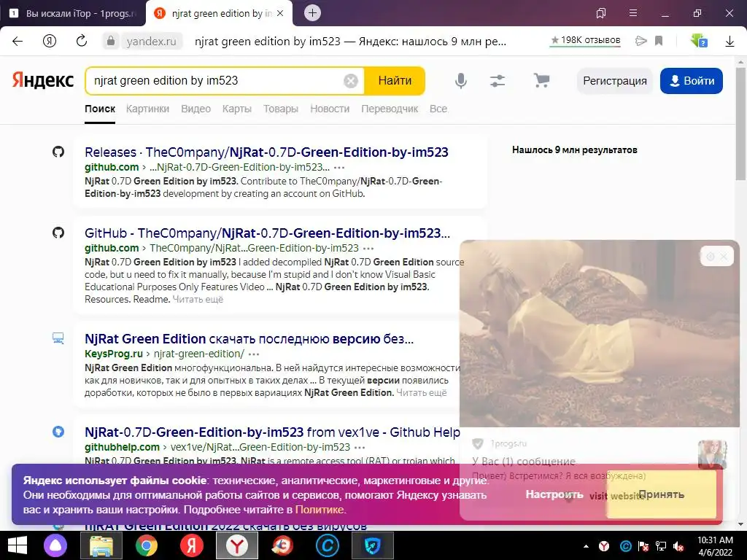The height and width of the screenshot is (560, 747).
Task: Open the red Я Yandex taskbar icon
Action: pyautogui.click(x=192, y=545)
